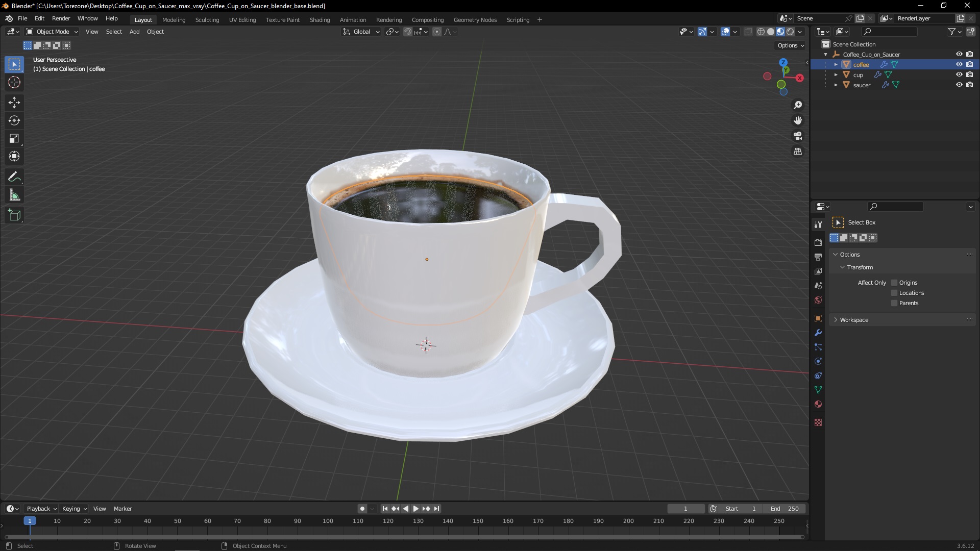Open Object Constraints properties icon

tap(818, 375)
